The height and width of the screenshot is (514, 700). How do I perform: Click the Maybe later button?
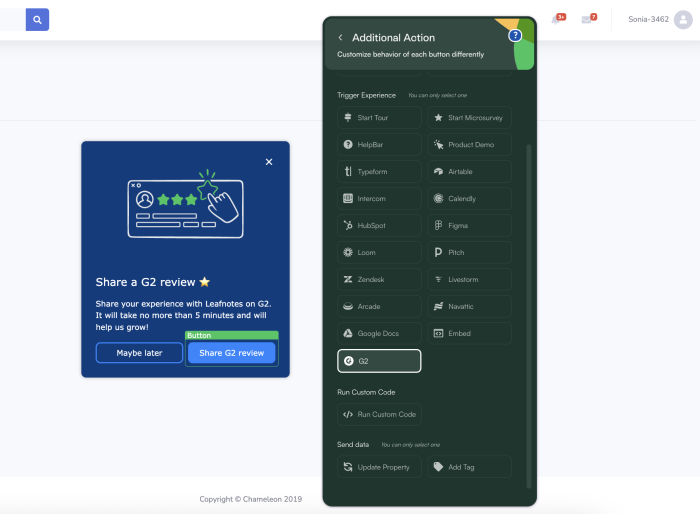[x=139, y=353]
